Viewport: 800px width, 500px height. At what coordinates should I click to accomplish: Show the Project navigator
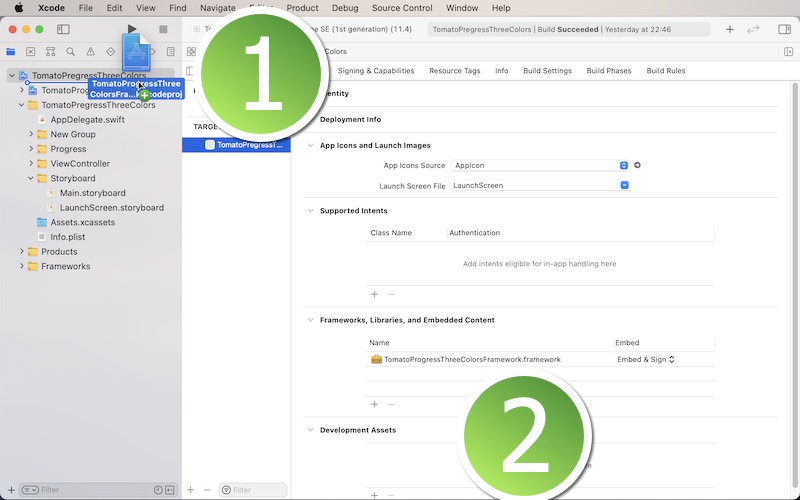click(11, 52)
